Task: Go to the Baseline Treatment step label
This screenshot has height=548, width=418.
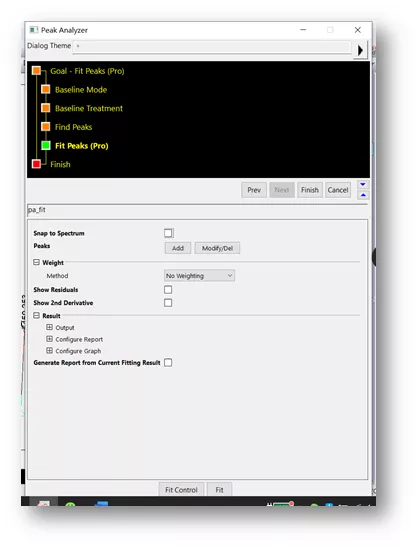Action: pyautogui.click(x=89, y=108)
